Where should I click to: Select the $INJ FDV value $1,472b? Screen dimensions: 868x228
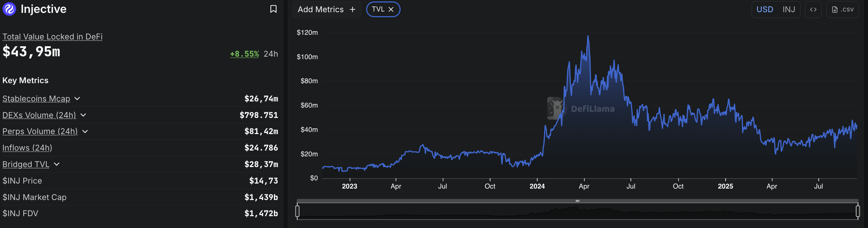pyautogui.click(x=261, y=213)
